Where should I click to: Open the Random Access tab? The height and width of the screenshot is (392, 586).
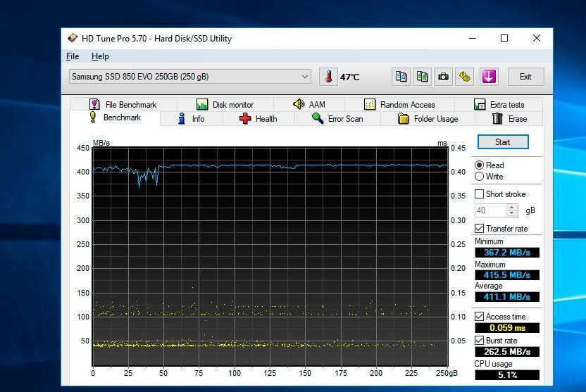pyautogui.click(x=399, y=105)
